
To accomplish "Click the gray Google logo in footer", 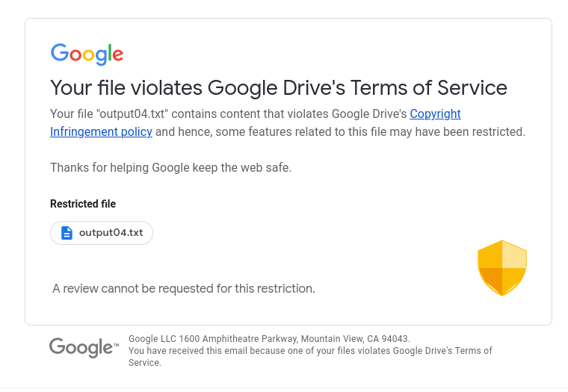I will coord(81,347).
